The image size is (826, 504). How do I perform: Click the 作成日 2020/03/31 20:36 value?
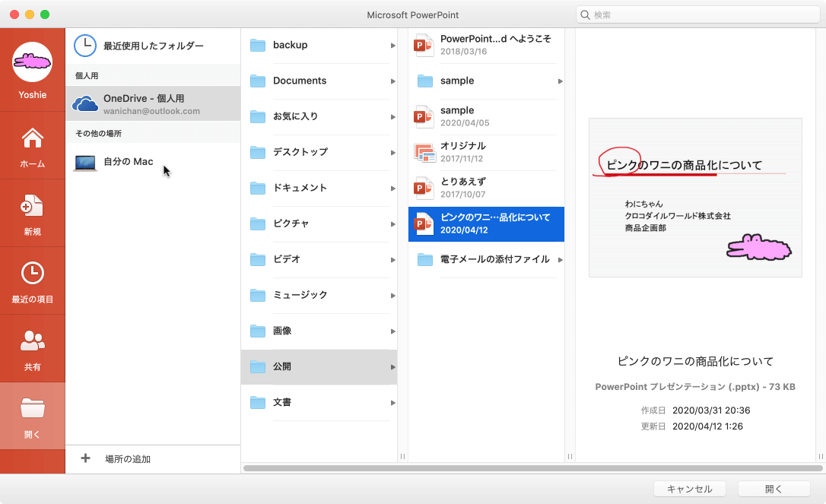pyautogui.click(x=711, y=410)
